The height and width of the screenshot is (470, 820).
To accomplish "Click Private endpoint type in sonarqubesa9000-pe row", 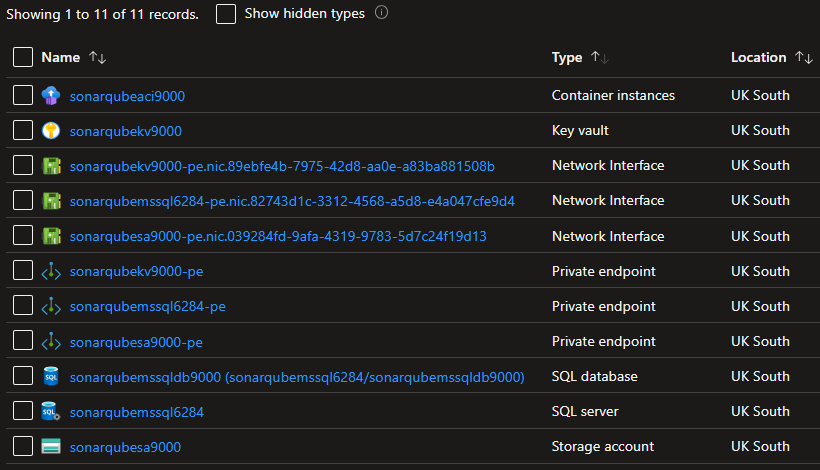I will pyautogui.click(x=603, y=341).
